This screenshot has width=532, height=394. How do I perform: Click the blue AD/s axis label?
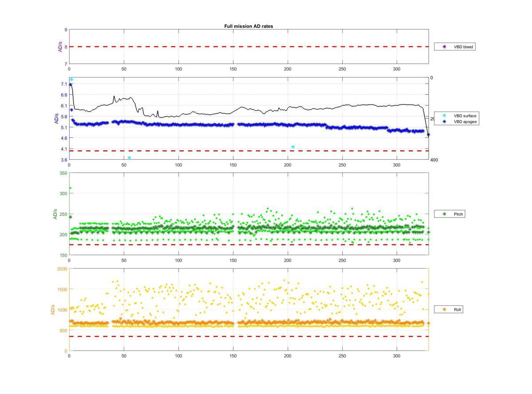coord(56,119)
